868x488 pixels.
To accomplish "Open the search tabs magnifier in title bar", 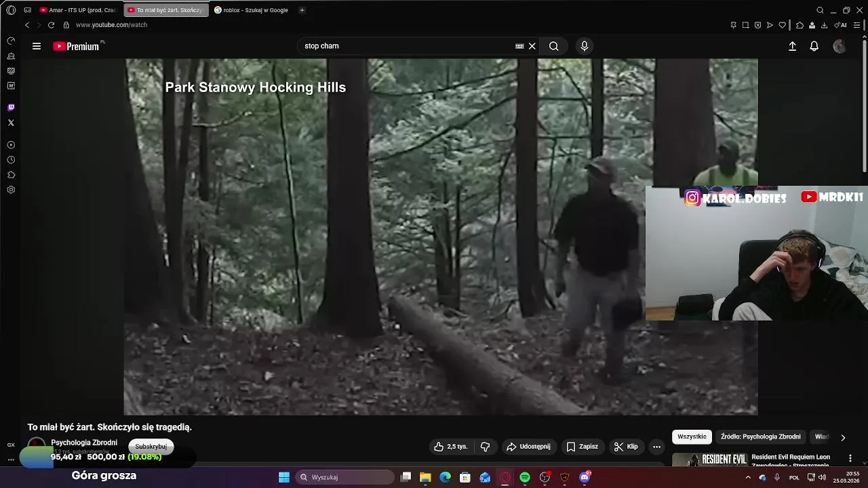I will [x=820, y=10].
